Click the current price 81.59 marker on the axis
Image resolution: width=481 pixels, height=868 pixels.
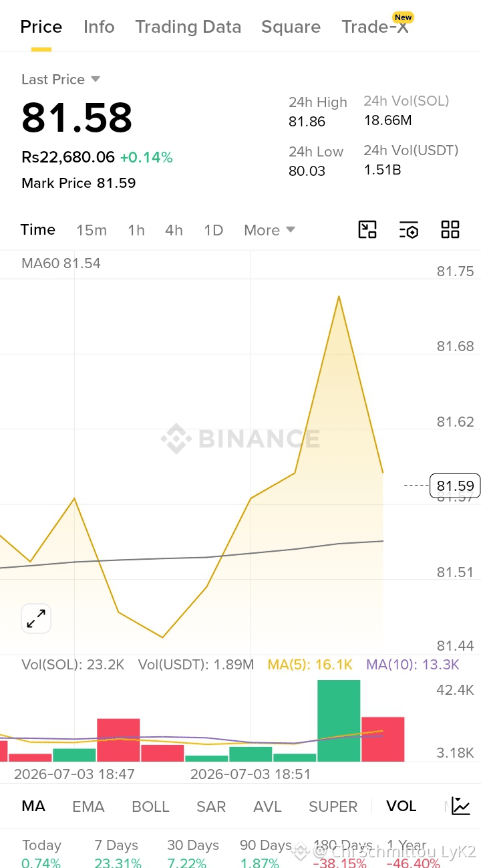(x=455, y=485)
